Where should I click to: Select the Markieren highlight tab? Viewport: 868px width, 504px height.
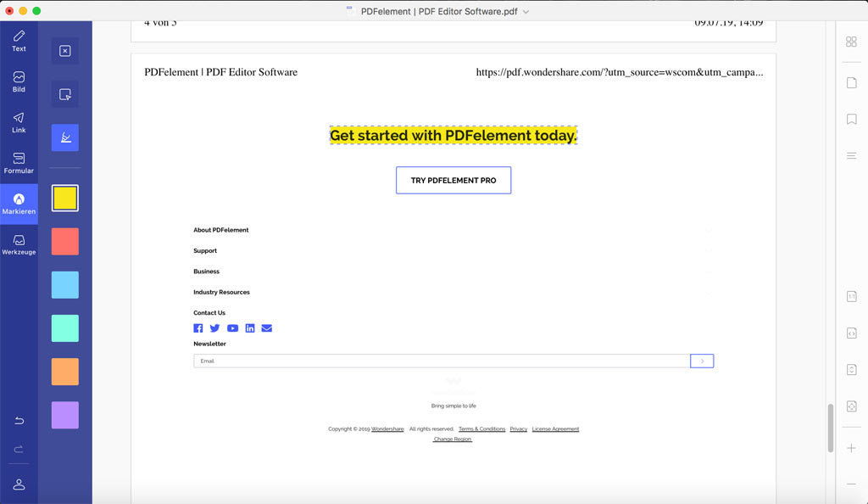pos(19,204)
